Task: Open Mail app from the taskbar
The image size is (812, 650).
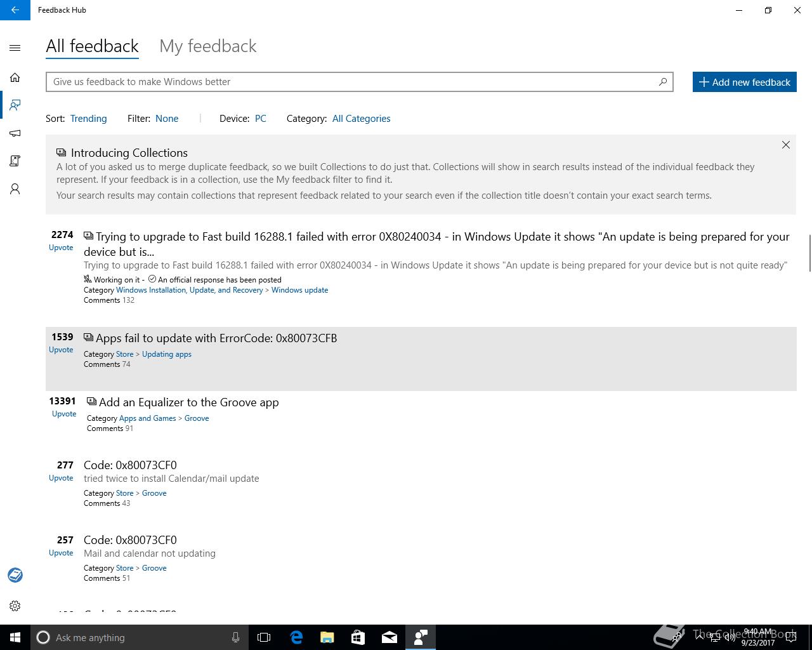Action: [389, 637]
